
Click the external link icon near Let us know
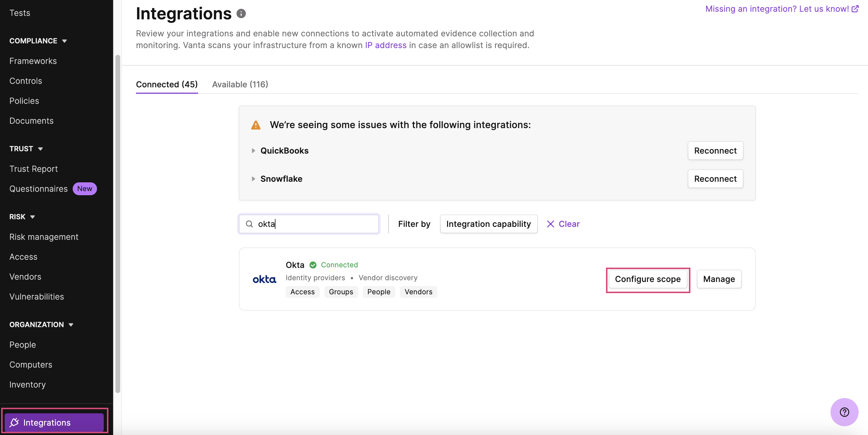(855, 9)
